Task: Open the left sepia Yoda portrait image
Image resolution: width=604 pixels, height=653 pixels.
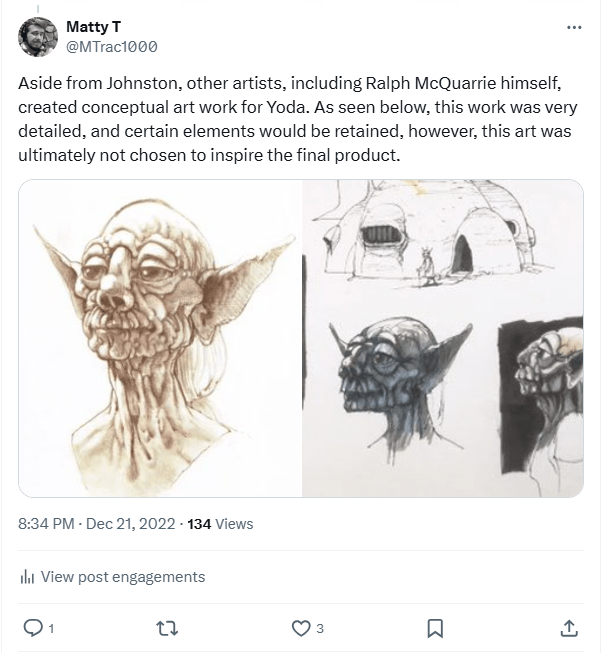Action: (x=160, y=338)
